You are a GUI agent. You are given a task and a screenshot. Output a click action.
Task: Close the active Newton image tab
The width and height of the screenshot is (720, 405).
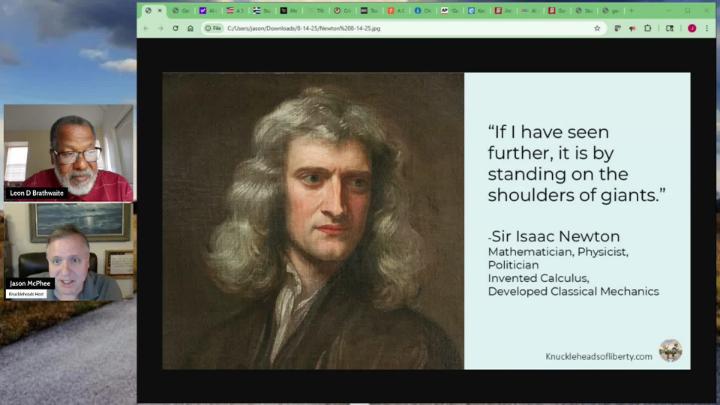point(159,11)
